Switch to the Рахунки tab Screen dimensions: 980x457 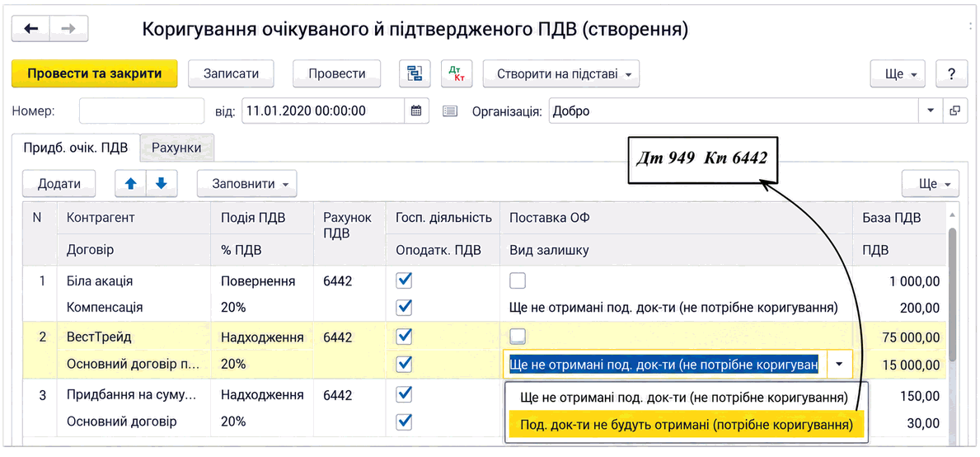click(177, 148)
